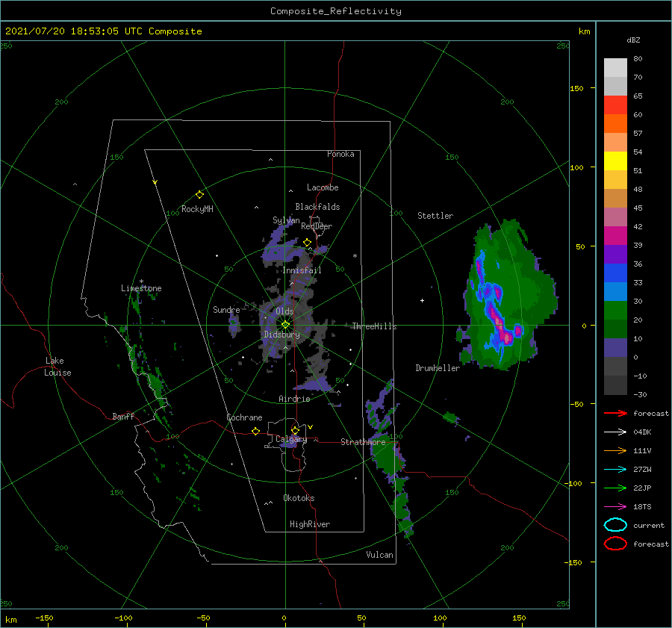Click the dBZ legend heading
672x628 pixels.
pos(633,40)
